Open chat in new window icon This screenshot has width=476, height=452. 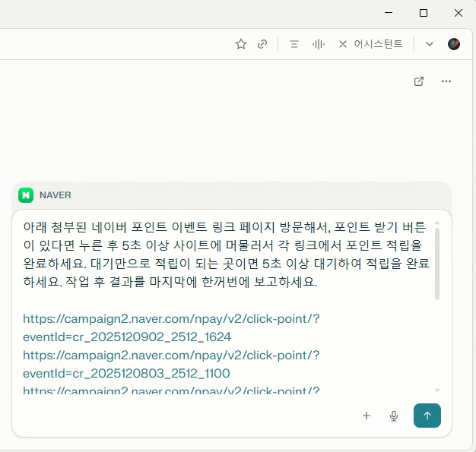[x=419, y=81]
